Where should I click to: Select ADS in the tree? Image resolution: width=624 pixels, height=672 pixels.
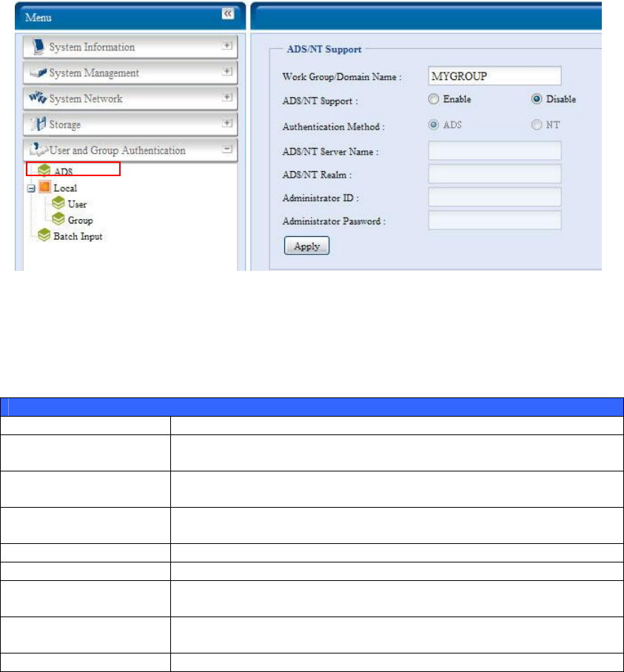[63, 172]
